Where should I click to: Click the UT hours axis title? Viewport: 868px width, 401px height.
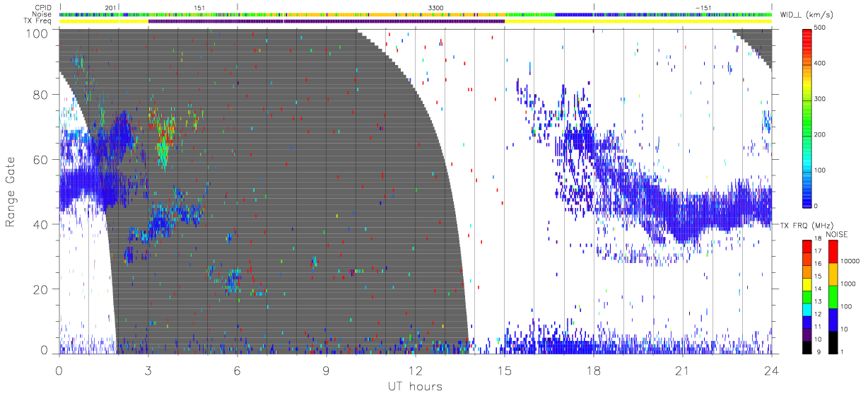(414, 386)
